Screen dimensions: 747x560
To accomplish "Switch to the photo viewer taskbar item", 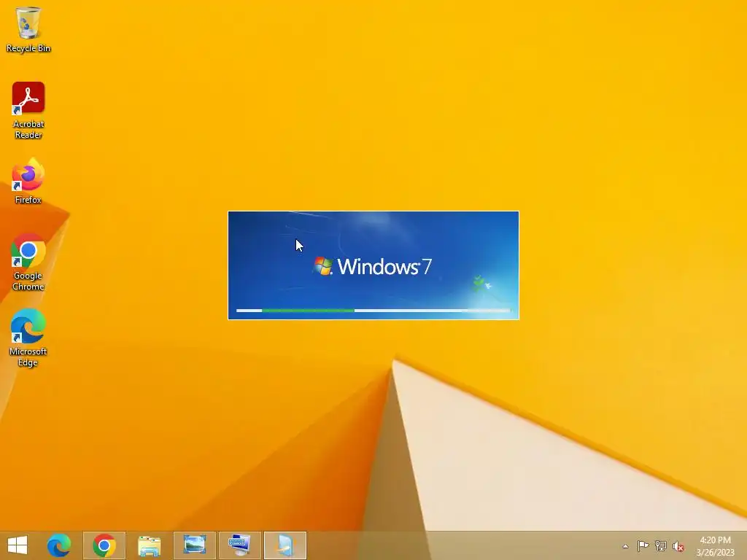I will (x=195, y=545).
